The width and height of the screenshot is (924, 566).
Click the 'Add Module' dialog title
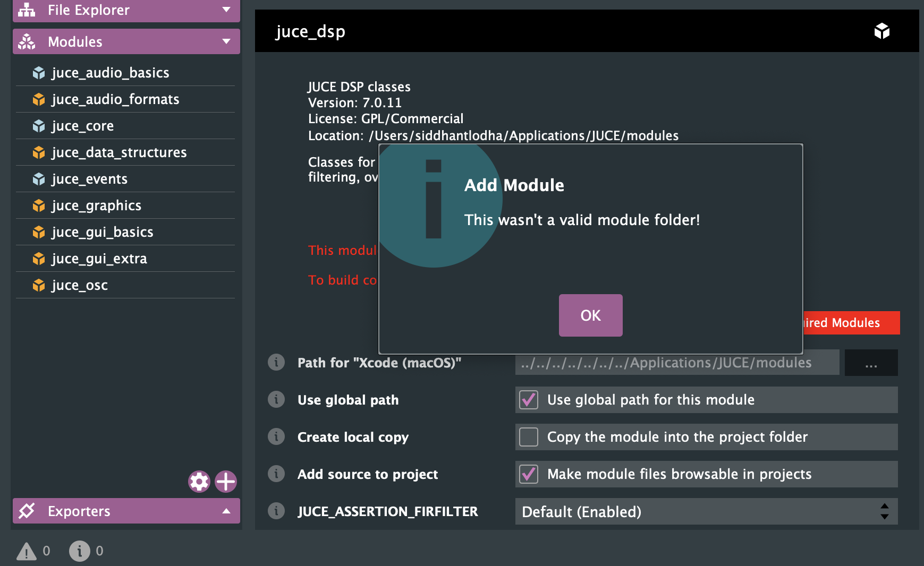[514, 185]
